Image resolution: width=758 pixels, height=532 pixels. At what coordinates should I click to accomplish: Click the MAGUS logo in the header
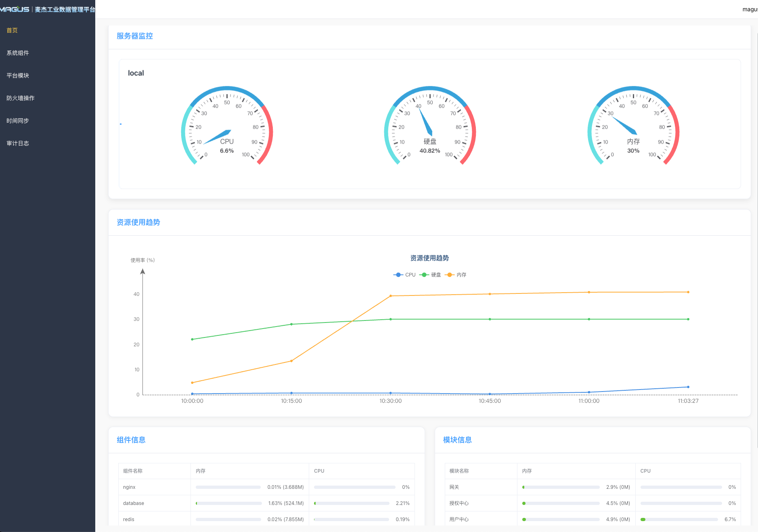[15, 9]
